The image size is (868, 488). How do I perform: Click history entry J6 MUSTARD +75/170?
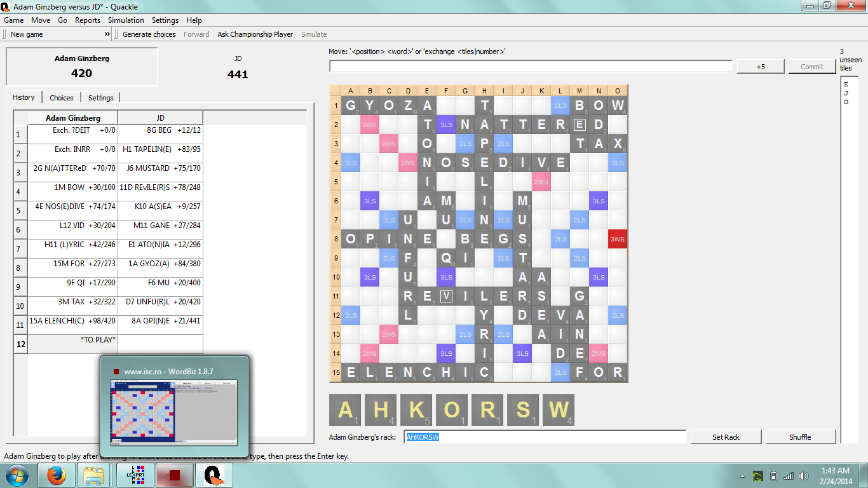tap(160, 172)
